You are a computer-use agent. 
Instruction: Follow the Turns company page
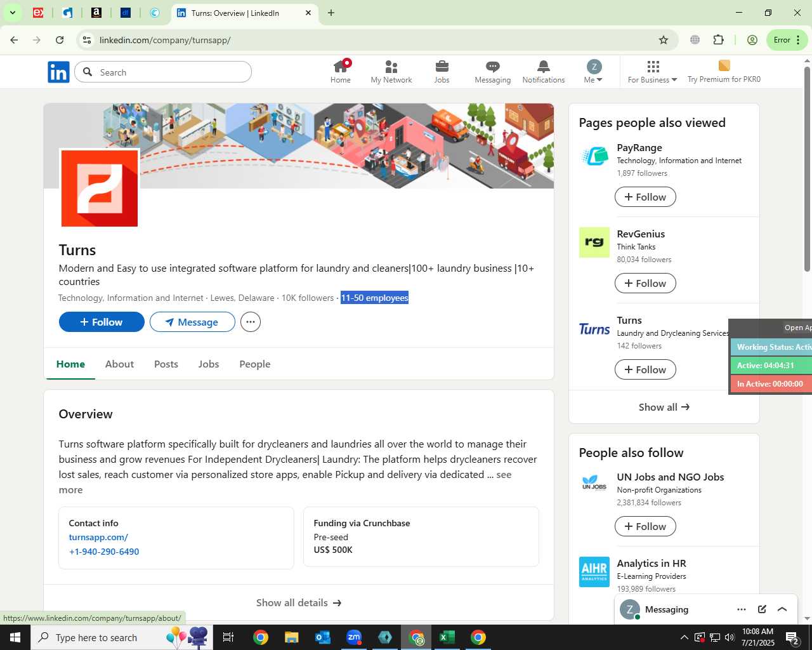(101, 322)
